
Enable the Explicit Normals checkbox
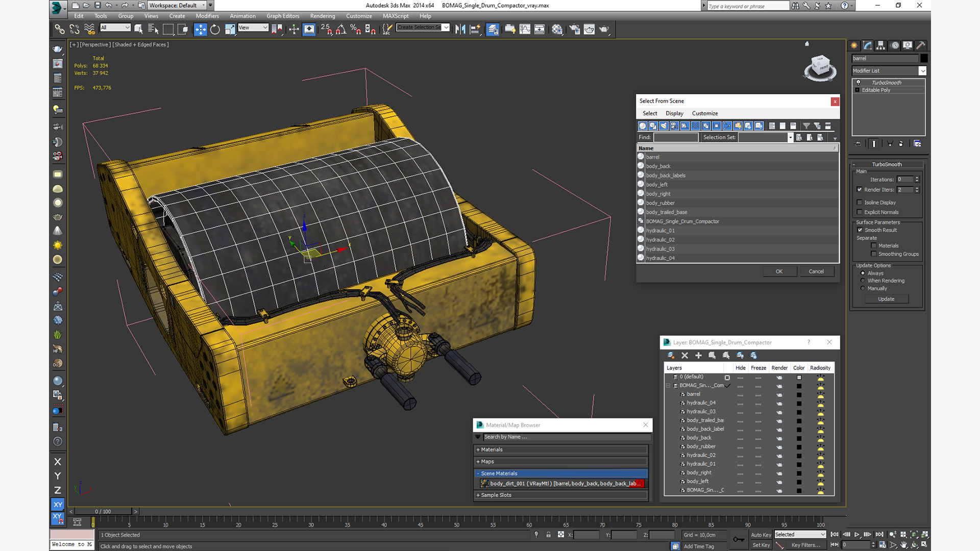click(x=860, y=212)
